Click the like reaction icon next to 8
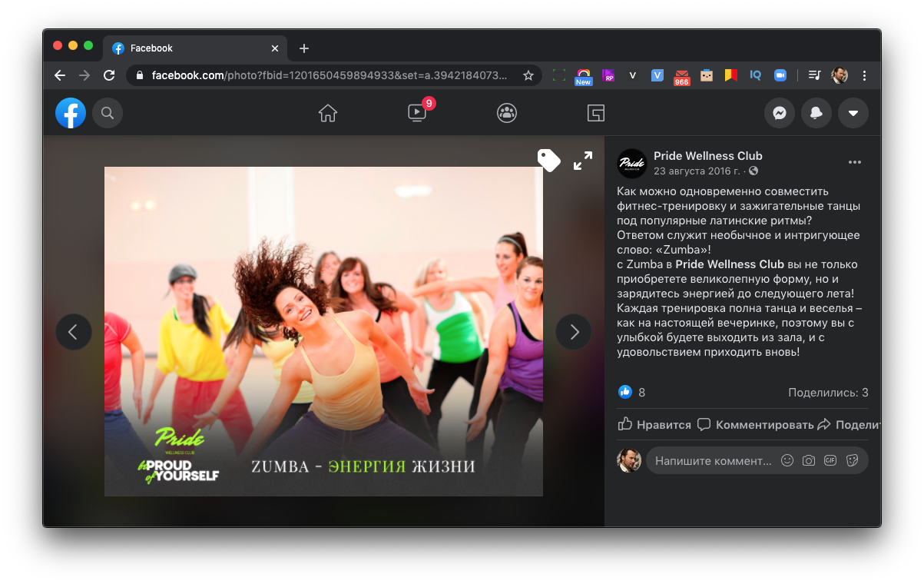This screenshot has width=924, height=584. 625,392
